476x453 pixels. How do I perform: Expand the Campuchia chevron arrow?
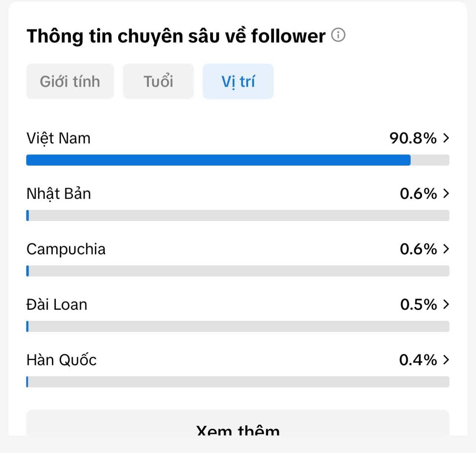click(446, 249)
